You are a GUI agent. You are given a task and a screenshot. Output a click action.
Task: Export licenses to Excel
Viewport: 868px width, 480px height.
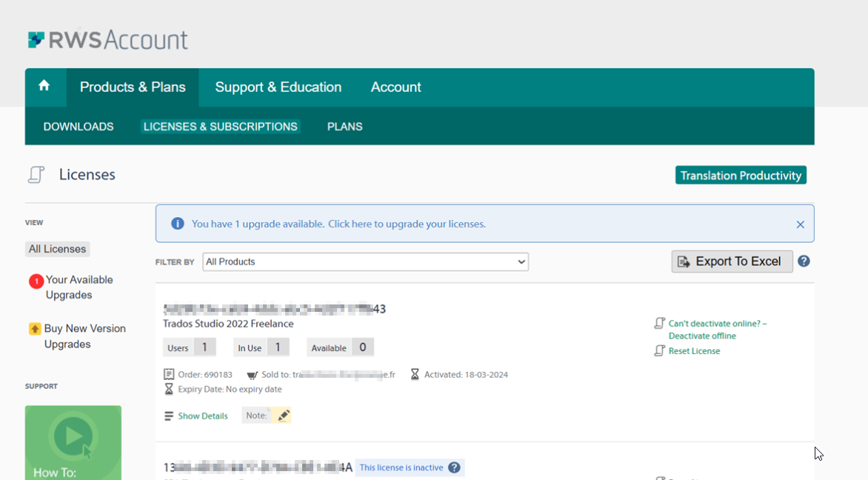(732, 261)
